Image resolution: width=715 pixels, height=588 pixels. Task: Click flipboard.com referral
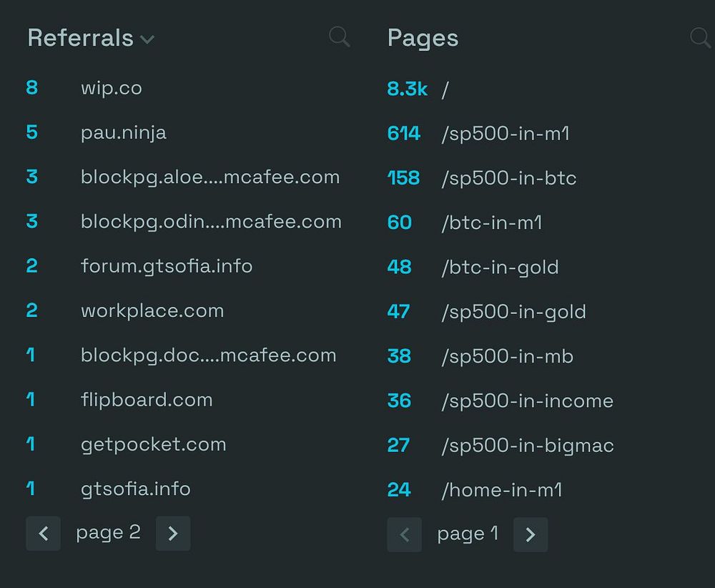[146, 400]
